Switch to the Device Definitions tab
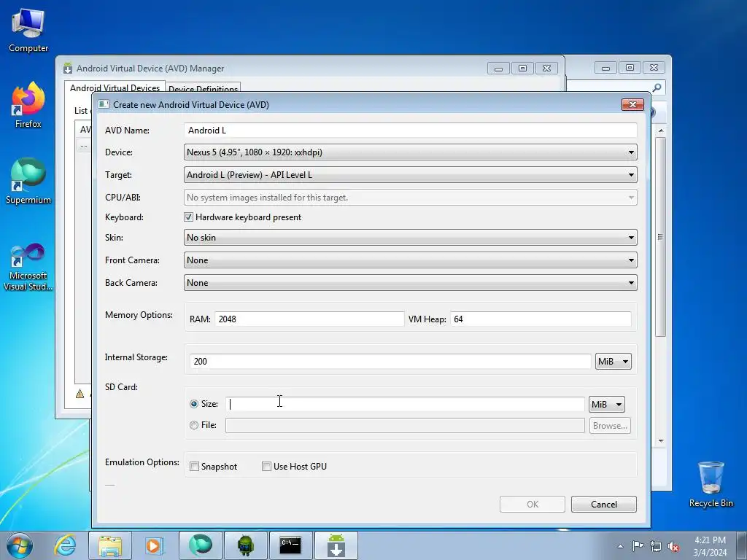 click(203, 89)
